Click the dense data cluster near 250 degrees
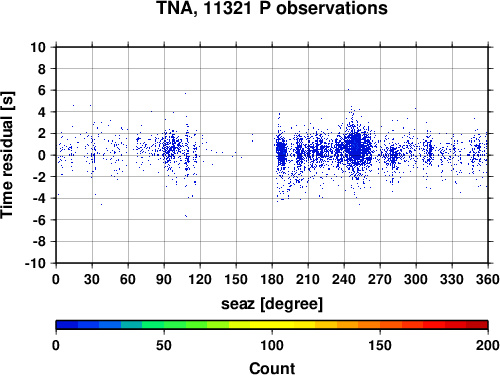Screen dimensions: 500x375 (355, 147)
